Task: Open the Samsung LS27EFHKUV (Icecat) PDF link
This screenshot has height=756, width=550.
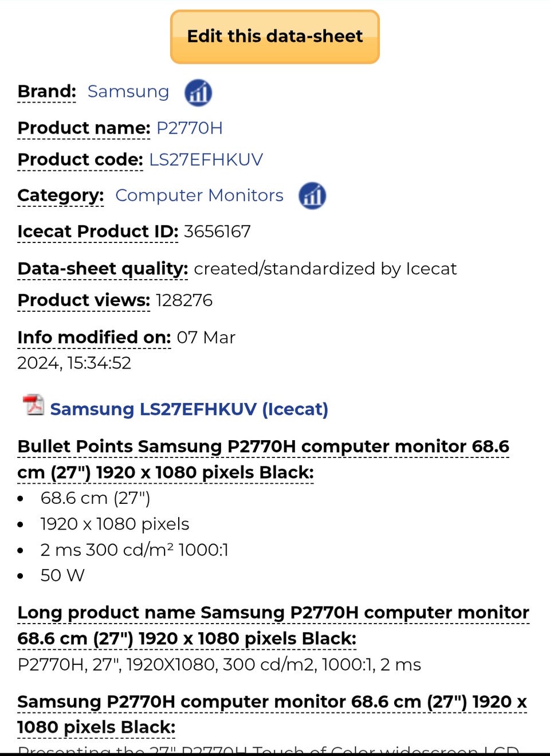Action: (x=189, y=409)
